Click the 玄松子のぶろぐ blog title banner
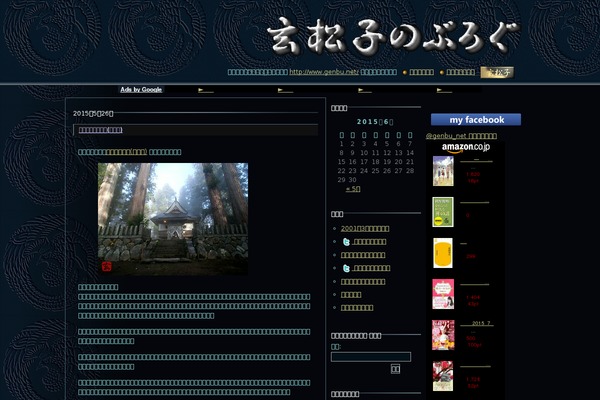 [393, 35]
